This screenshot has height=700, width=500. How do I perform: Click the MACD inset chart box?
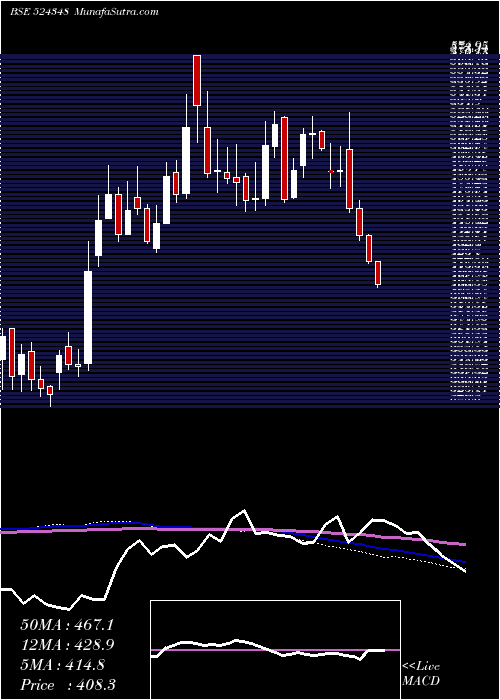click(275, 650)
